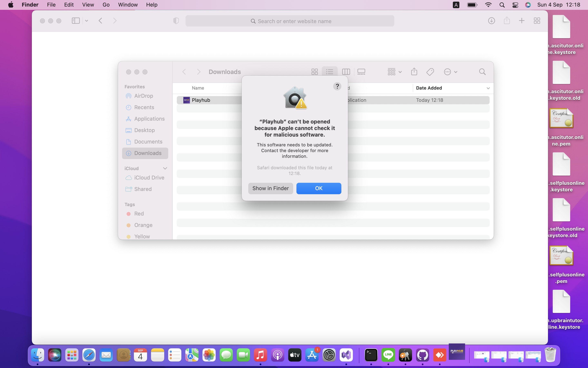Open the File menu
Viewport: 588px width, 368px height.
51,5
